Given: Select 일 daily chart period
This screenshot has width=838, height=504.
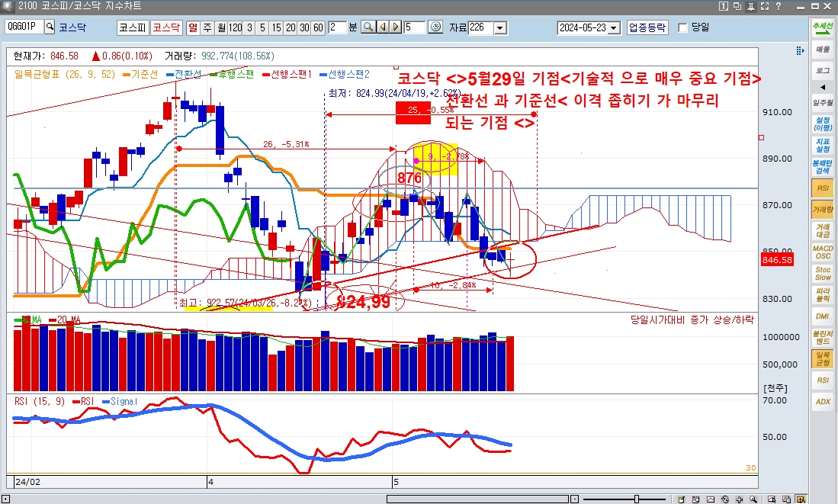Looking at the screenshot, I should 193,27.
